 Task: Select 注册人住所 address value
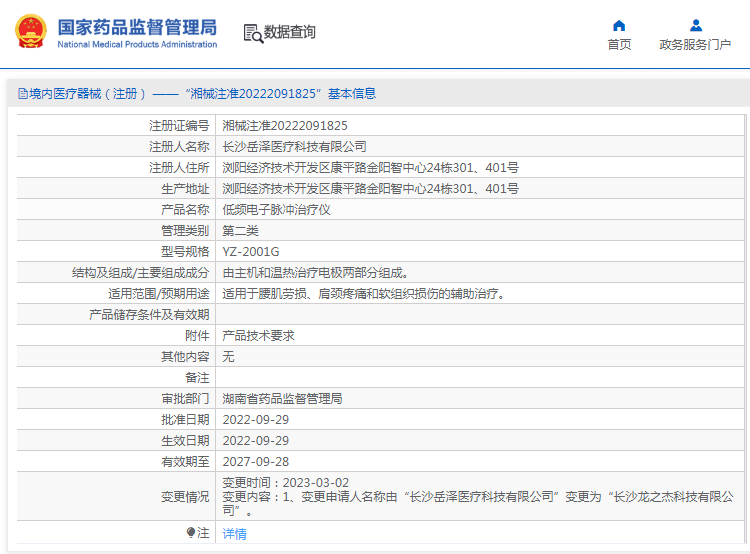tap(370, 168)
